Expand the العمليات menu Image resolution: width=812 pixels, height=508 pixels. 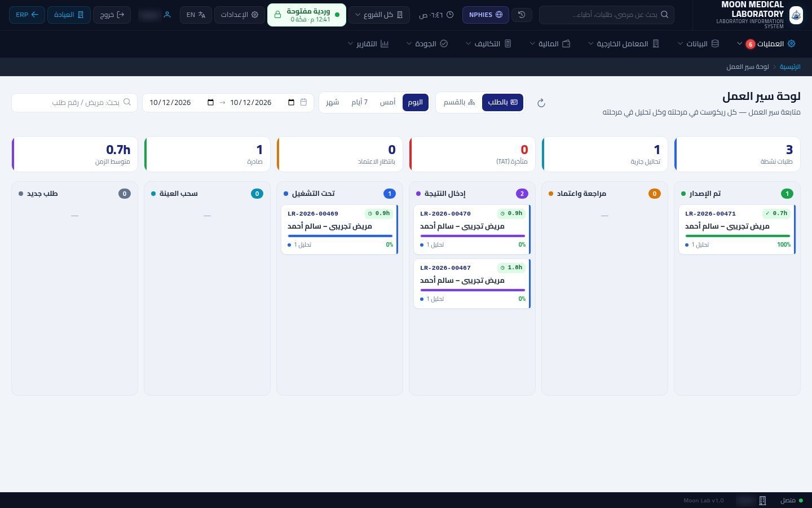point(766,44)
